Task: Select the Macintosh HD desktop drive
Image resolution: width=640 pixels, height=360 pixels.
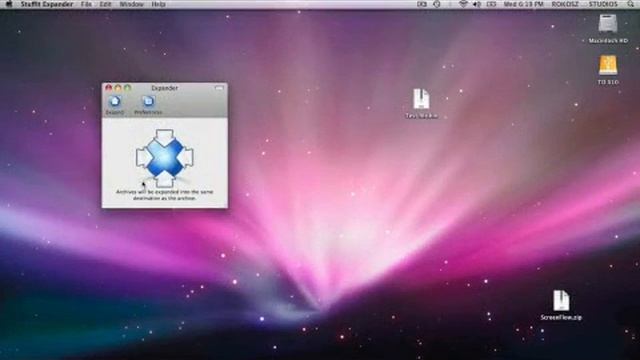Action: click(608, 28)
